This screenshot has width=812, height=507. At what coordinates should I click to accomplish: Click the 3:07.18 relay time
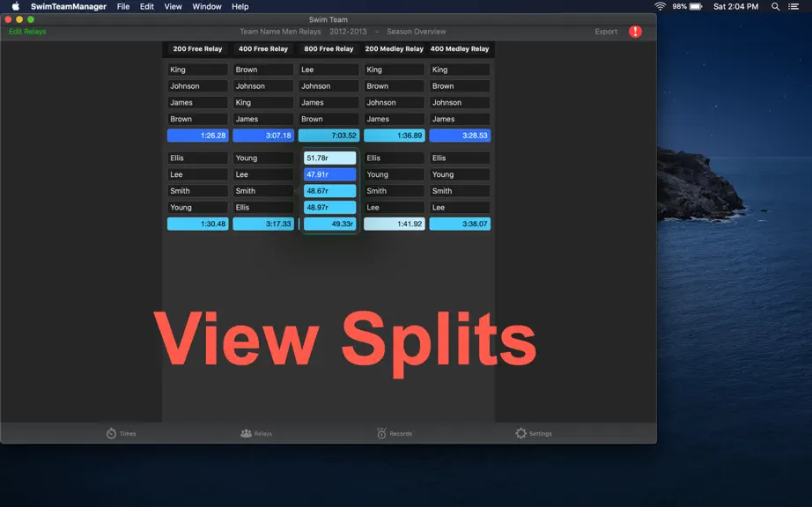tap(263, 136)
